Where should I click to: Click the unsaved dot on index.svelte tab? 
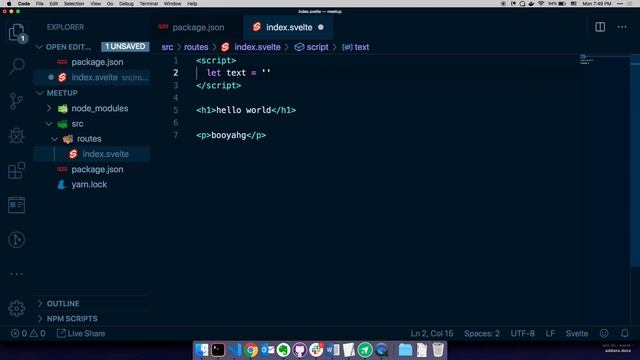321,27
